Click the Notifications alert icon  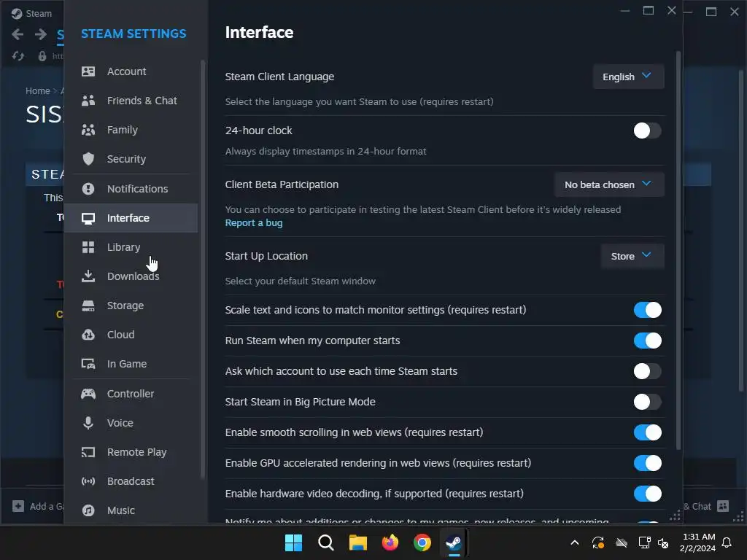[x=88, y=189]
